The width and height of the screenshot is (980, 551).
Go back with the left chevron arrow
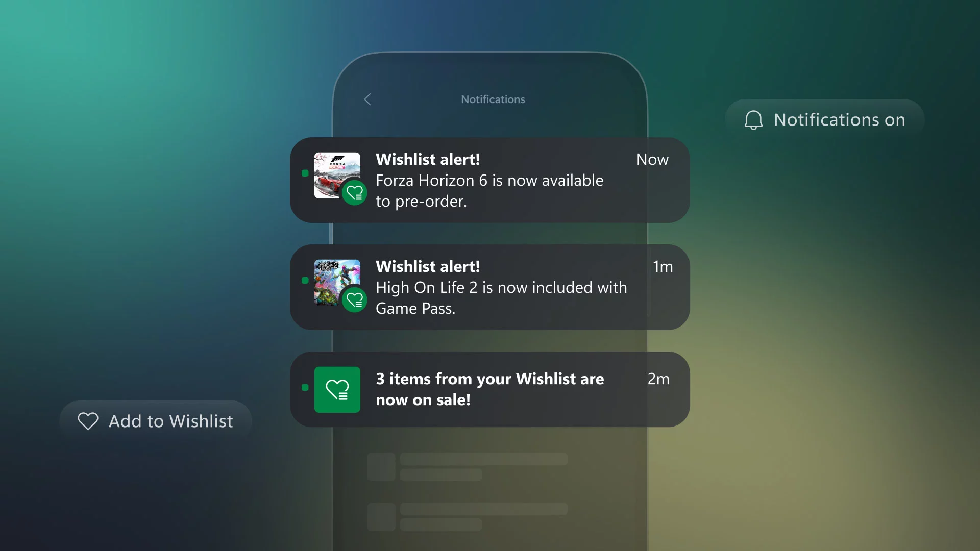click(367, 99)
